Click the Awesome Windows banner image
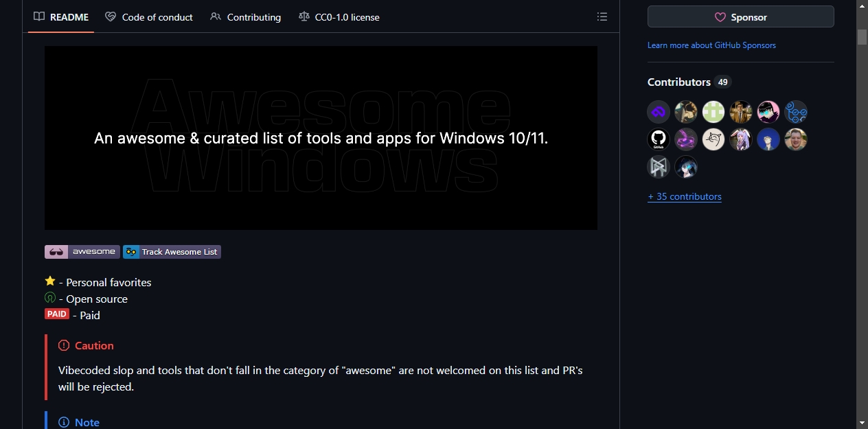Screen dimensions: 868x429 (321, 138)
